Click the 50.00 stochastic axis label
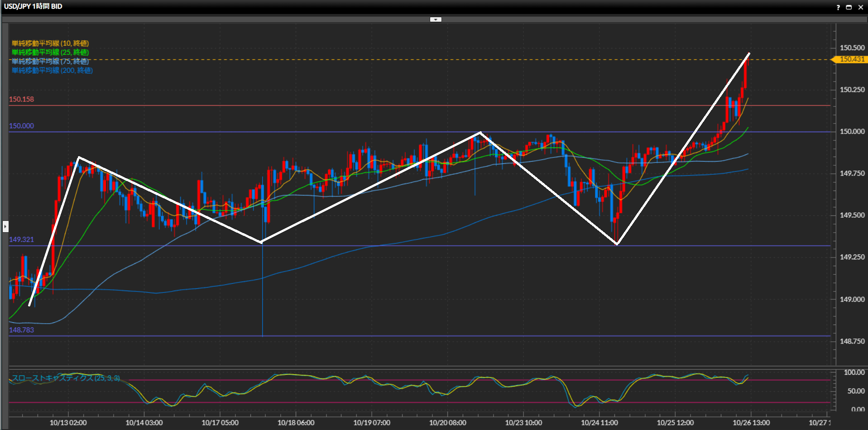The width and height of the screenshot is (868, 430). (x=855, y=391)
